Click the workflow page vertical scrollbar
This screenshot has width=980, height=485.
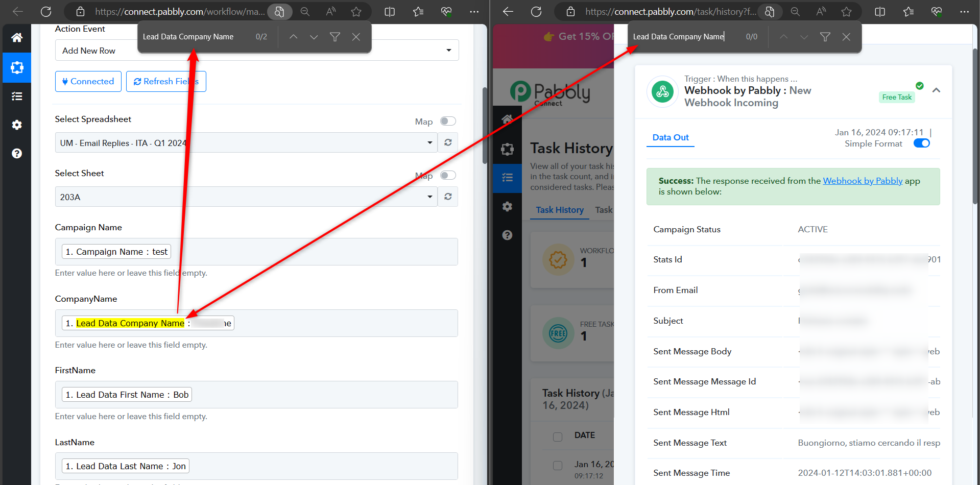pyautogui.click(x=485, y=126)
